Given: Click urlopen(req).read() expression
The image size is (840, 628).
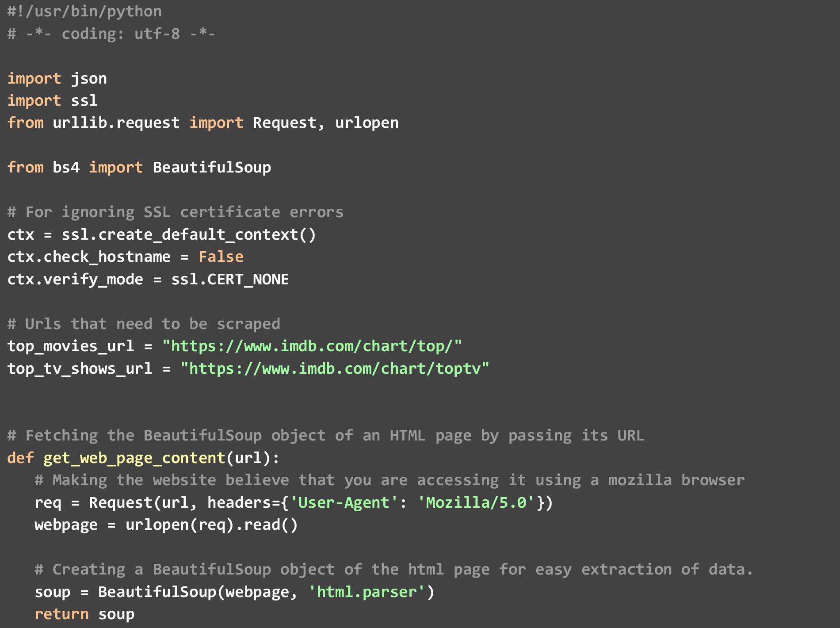Looking at the screenshot, I should pos(212,525).
